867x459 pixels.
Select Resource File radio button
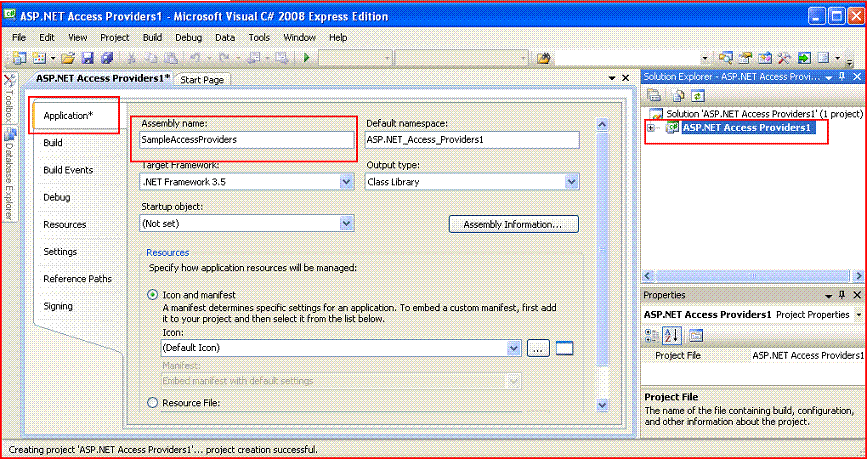[153, 403]
